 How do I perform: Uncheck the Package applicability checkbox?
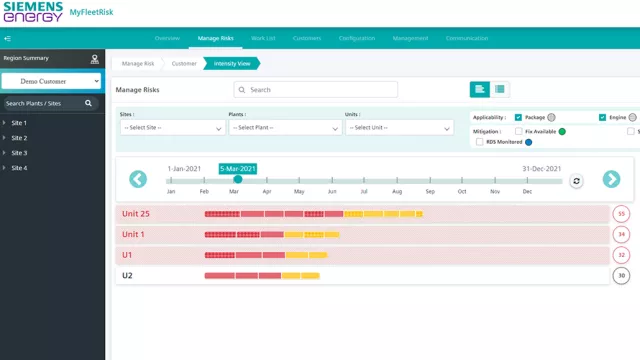(518, 118)
